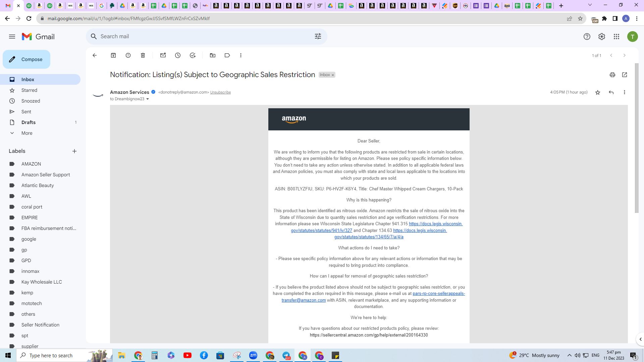Open the Google apps grid

pos(616,37)
